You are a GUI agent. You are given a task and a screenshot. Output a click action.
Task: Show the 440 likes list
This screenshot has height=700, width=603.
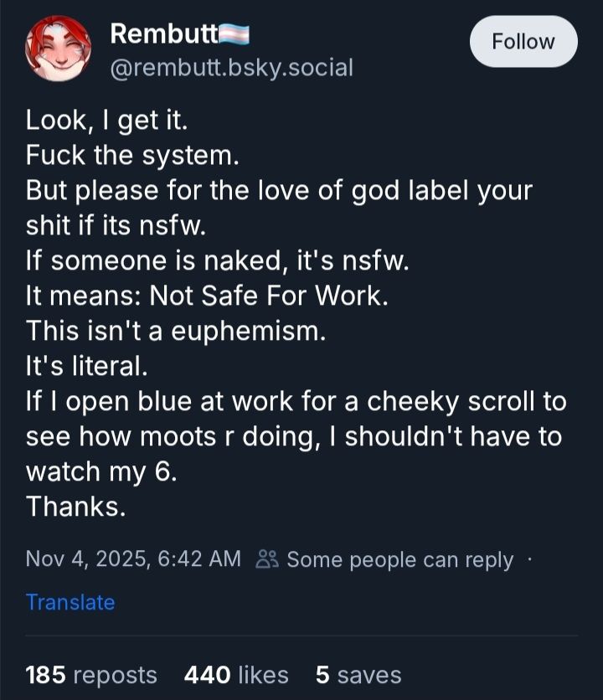(235, 675)
